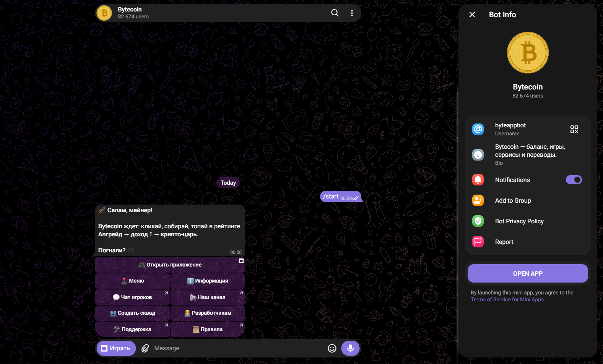Click the username at-sign icon
This screenshot has width=603, height=364.
coord(478,129)
